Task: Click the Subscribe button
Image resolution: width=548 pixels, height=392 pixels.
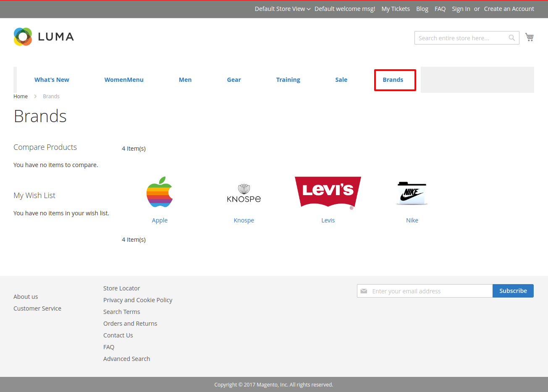Action: tap(513, 291)
